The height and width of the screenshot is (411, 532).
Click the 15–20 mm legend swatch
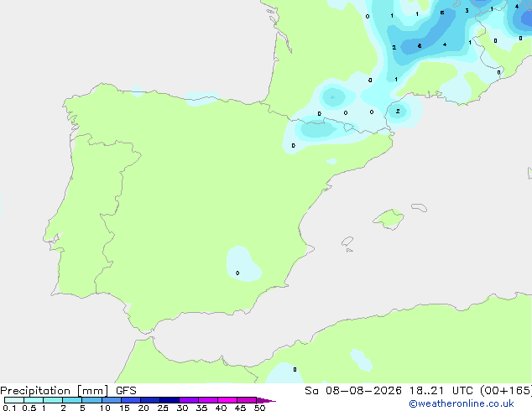tap(130, 400)
